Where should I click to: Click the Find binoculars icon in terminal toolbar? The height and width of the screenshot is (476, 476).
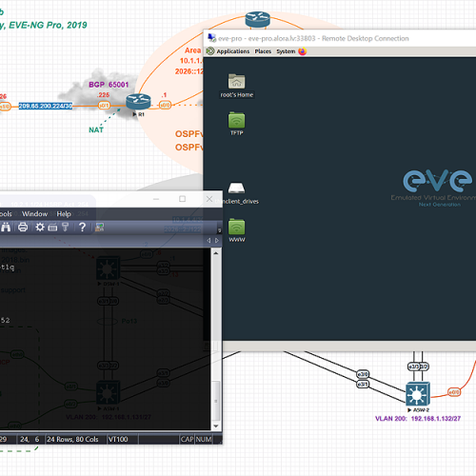point(6,227)
